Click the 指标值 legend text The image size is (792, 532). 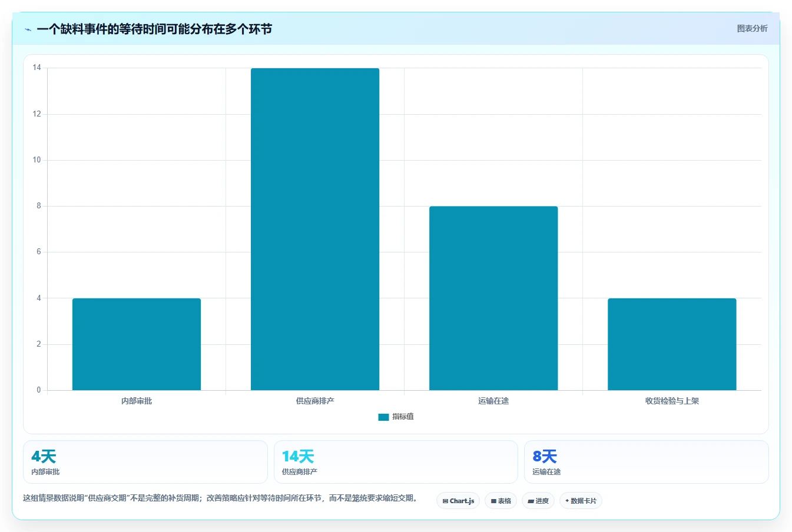pos(403,417)
